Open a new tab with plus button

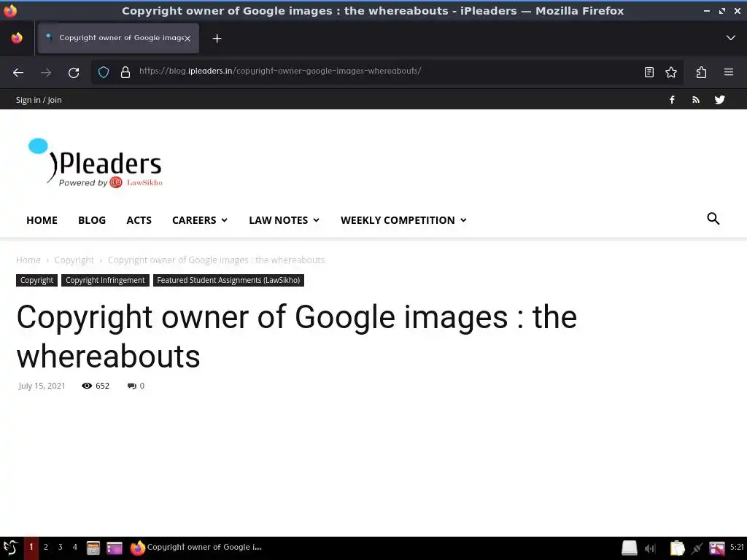(x=217, y=38)
